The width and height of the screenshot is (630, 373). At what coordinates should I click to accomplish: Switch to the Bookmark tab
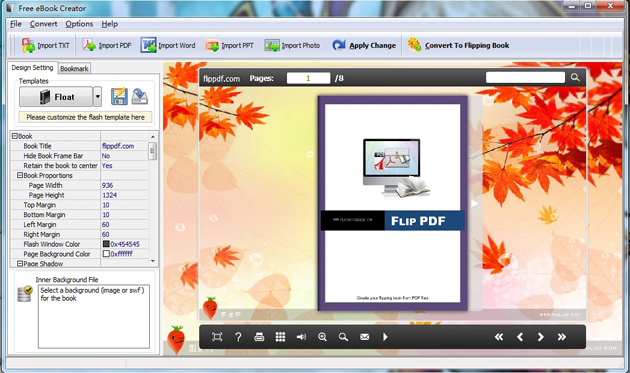74,69
